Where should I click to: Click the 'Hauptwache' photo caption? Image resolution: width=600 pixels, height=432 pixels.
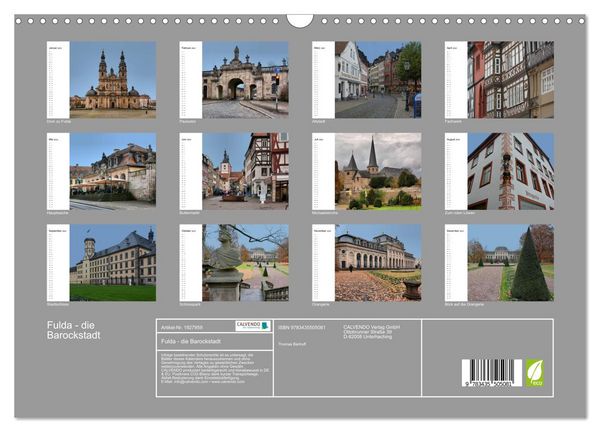(x=57, y=213)
